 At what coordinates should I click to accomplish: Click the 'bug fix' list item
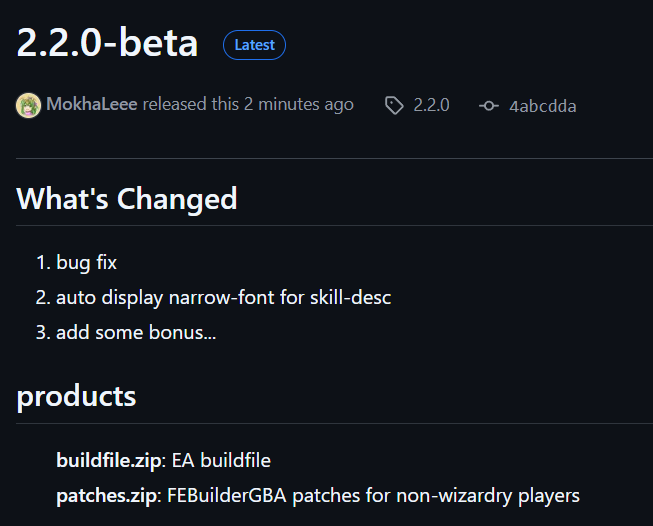(x=87, y=263)
